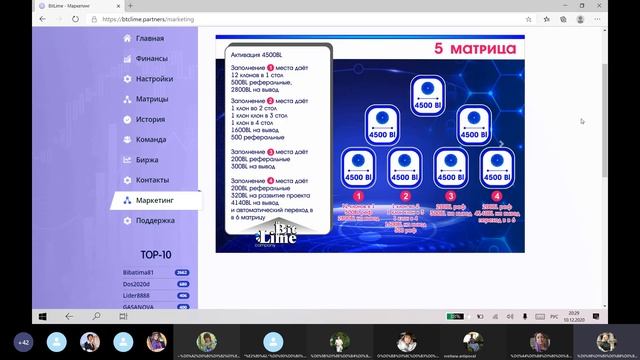
Task: Open the Матрицы sidebar section
Action: (x=152, y=99)
